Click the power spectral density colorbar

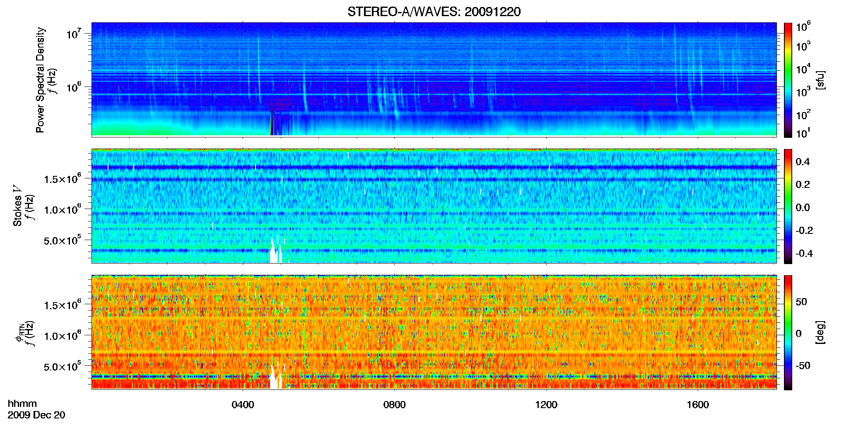click(788, 80)
